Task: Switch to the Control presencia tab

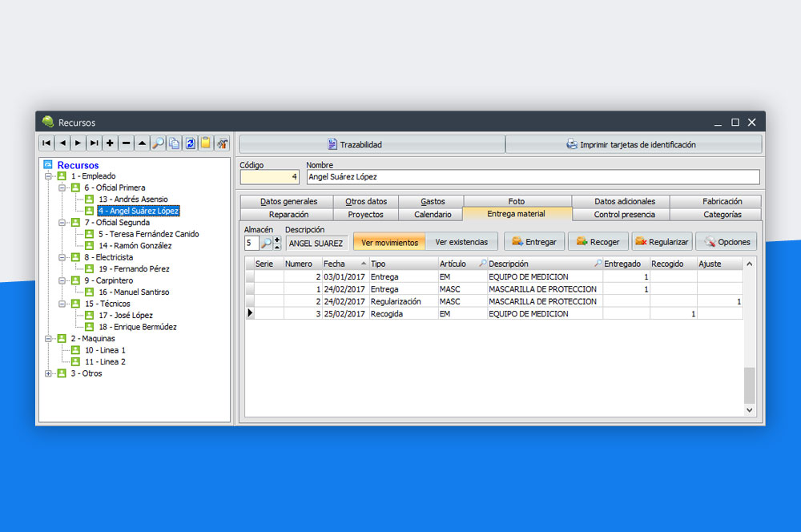Action: tap(624, 214)
